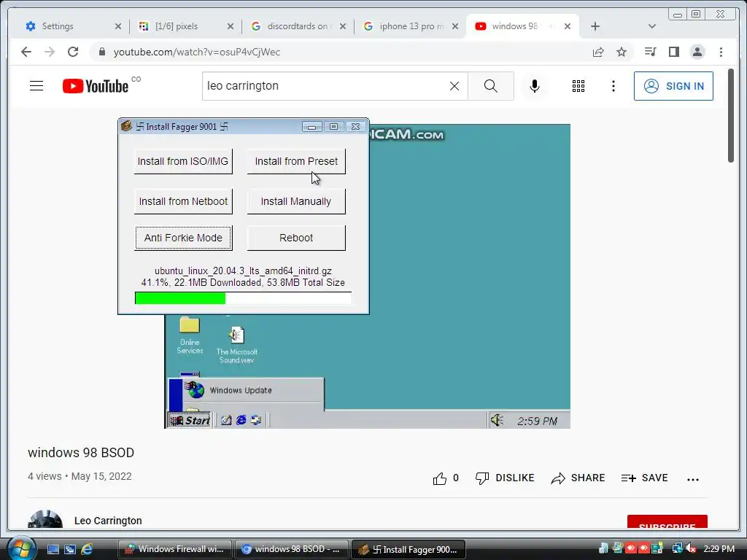Click Switch between windows quick launch icon
747x560 pixels.
click(70, 549)
